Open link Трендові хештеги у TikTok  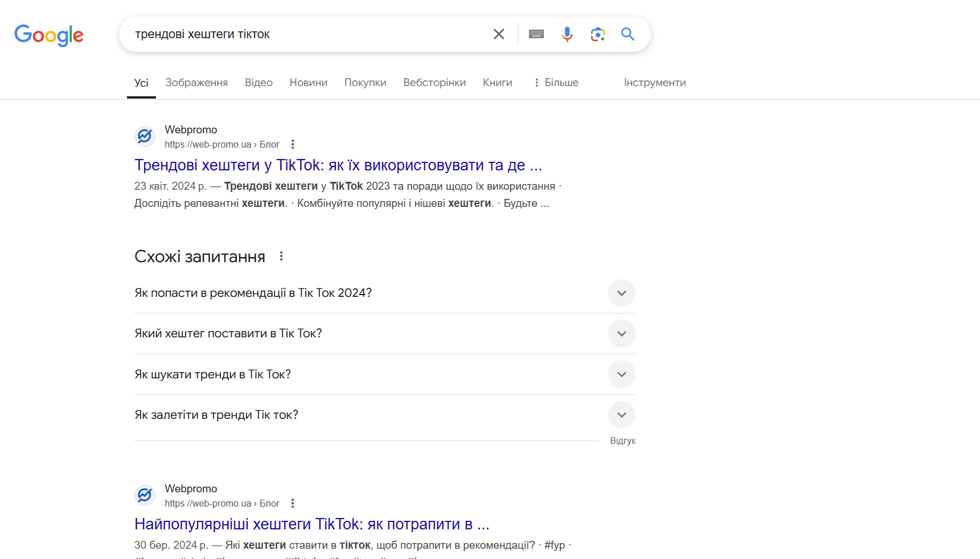coord(338,165)
